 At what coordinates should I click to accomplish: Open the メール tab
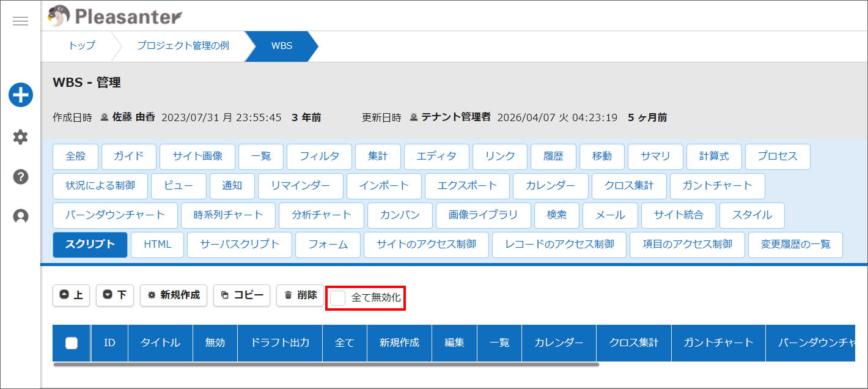coord(610,215)
